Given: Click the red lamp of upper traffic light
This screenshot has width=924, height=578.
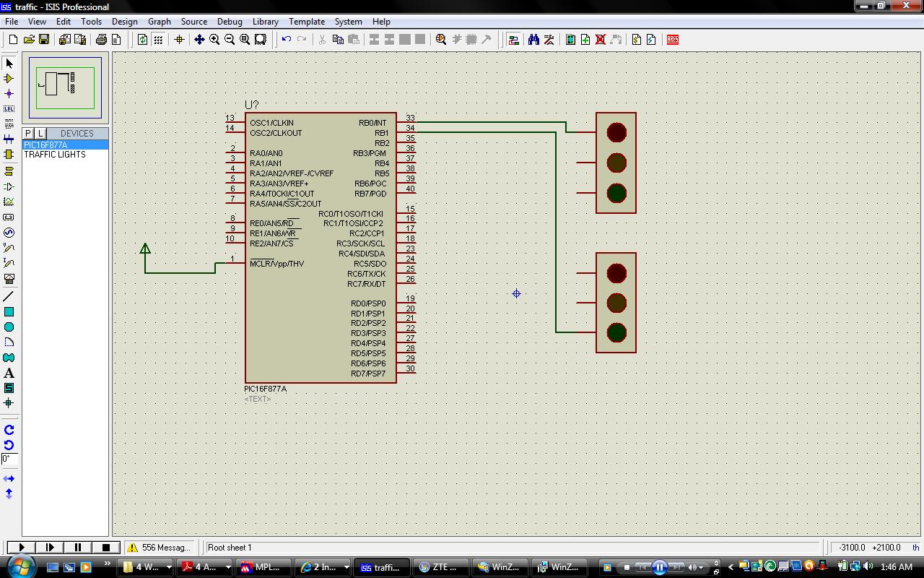Looking at the screenshot, I should pos(616,133).
